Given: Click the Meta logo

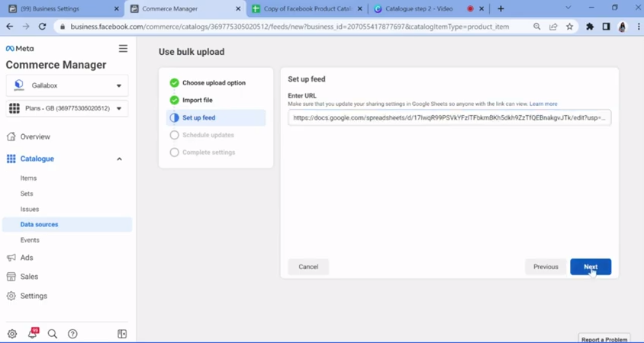Looking at the screenshot, I should coord(20,49).
